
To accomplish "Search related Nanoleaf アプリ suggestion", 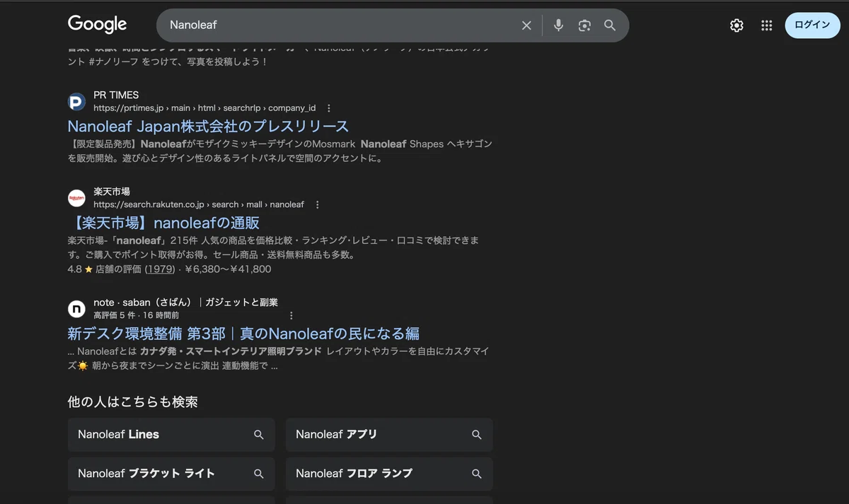I will pyautogui.click(x=389, y=435).
